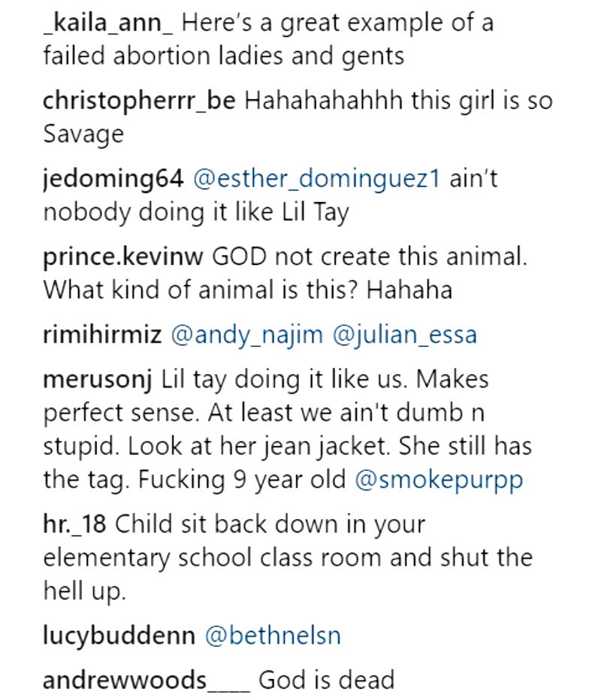The image size is (601, 700).
Task: Click the jedoming64 username
Action: click(x=113, y=180)
